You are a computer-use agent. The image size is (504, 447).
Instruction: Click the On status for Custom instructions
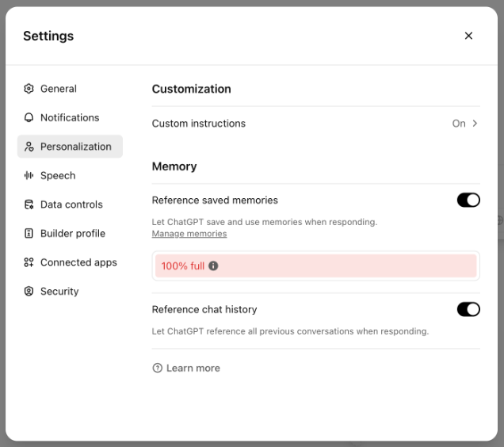[x=459, y=124]
